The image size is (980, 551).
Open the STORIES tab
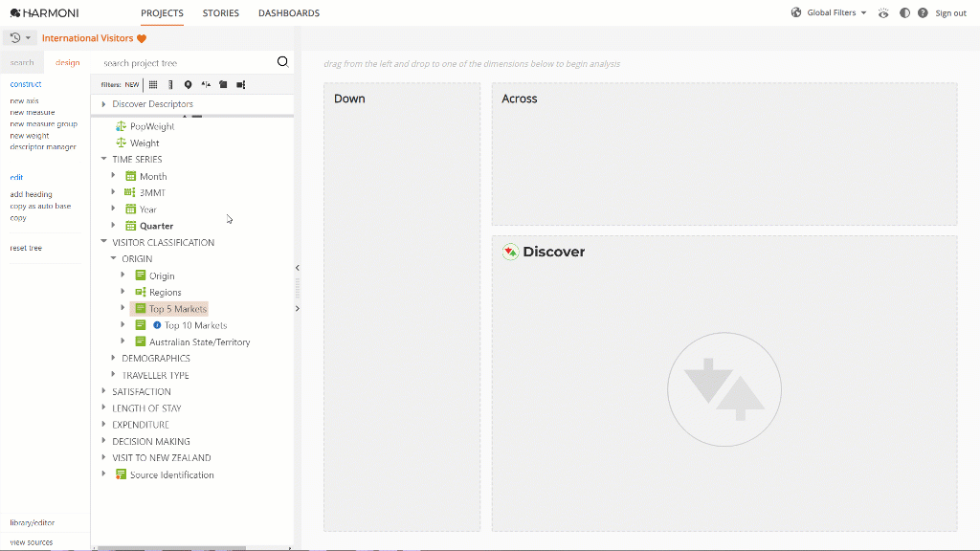point(221,13)
